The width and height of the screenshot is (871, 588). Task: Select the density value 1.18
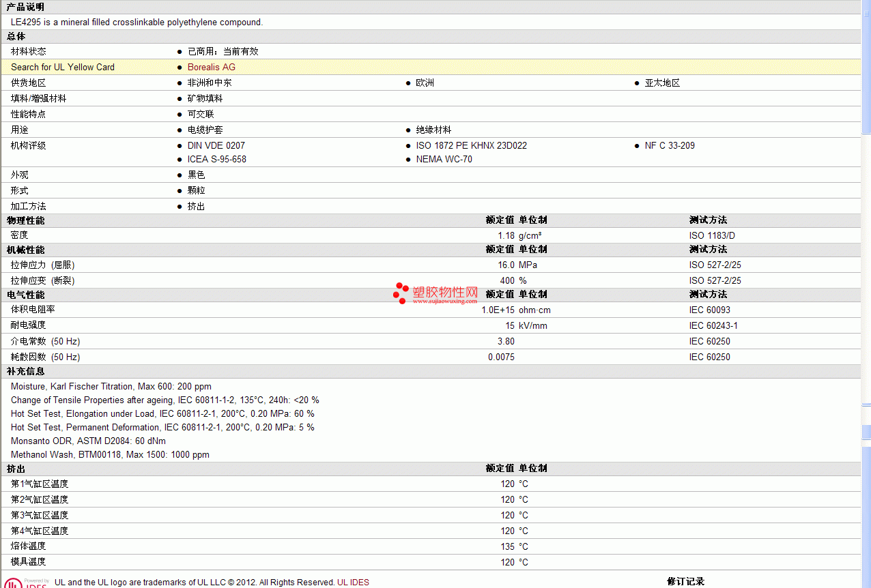coord(506,235)
